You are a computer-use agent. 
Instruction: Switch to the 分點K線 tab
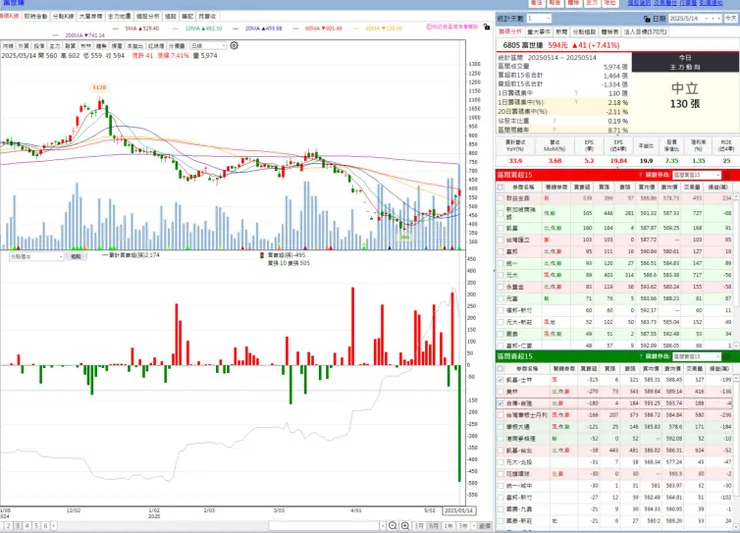[63, 17]
